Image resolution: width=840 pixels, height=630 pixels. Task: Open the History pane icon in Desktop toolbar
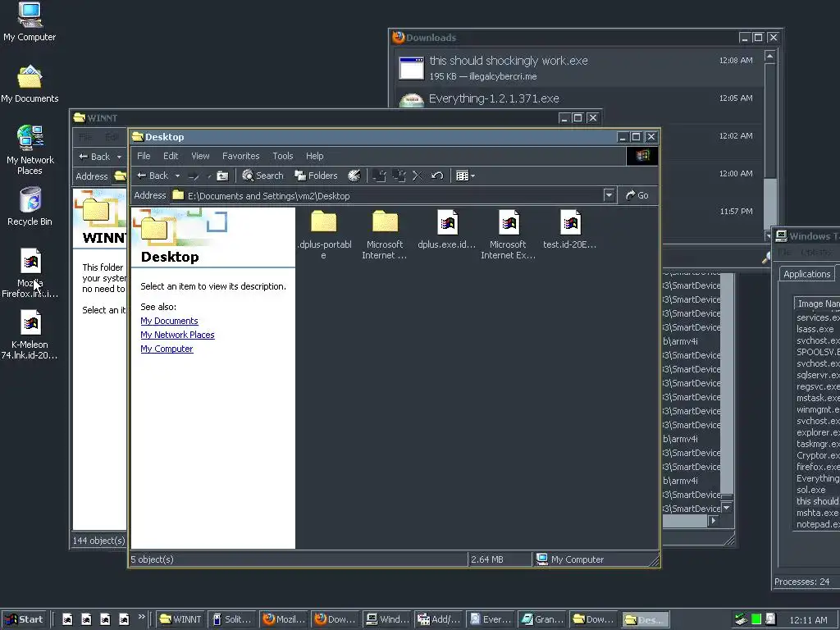click(x=354, y=176)
